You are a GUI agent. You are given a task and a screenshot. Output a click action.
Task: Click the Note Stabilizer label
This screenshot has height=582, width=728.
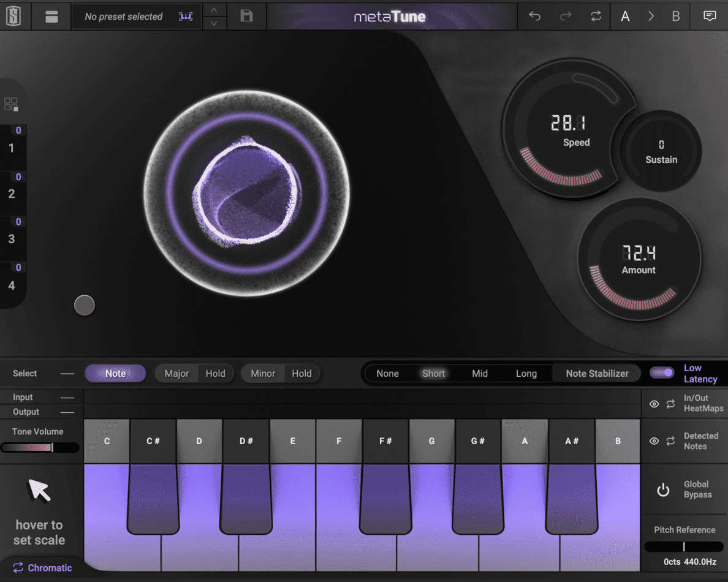click(597, 373)
